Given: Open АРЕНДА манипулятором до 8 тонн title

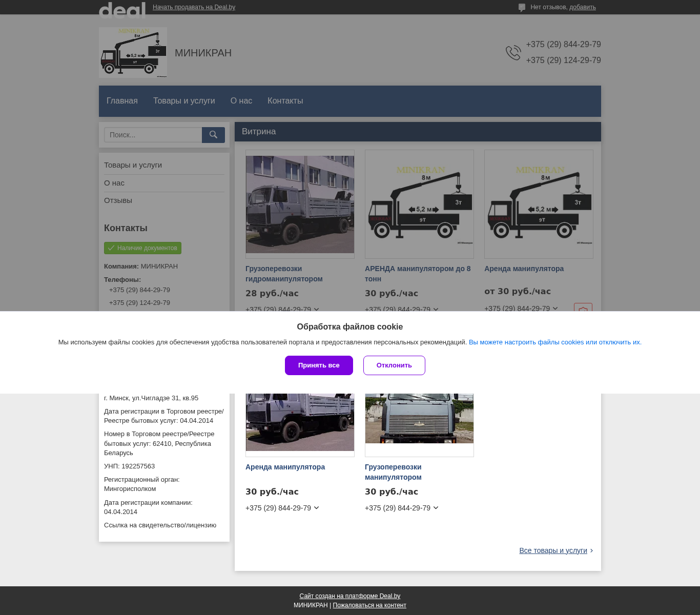Looking at the screenshot, I should [418, 274].
